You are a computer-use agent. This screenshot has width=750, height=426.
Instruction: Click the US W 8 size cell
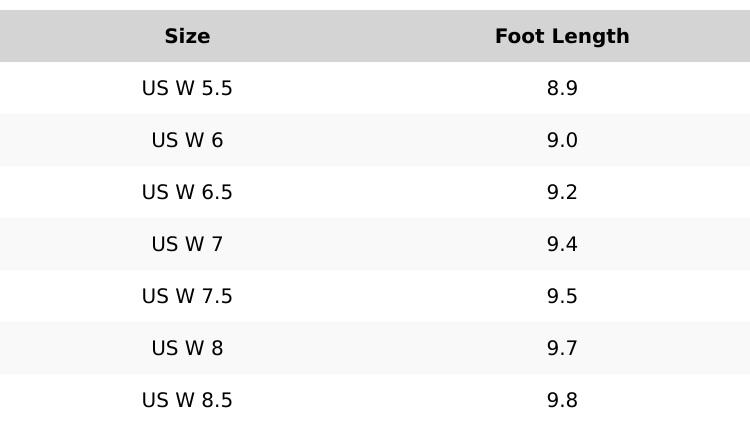(x=187, y=349)
